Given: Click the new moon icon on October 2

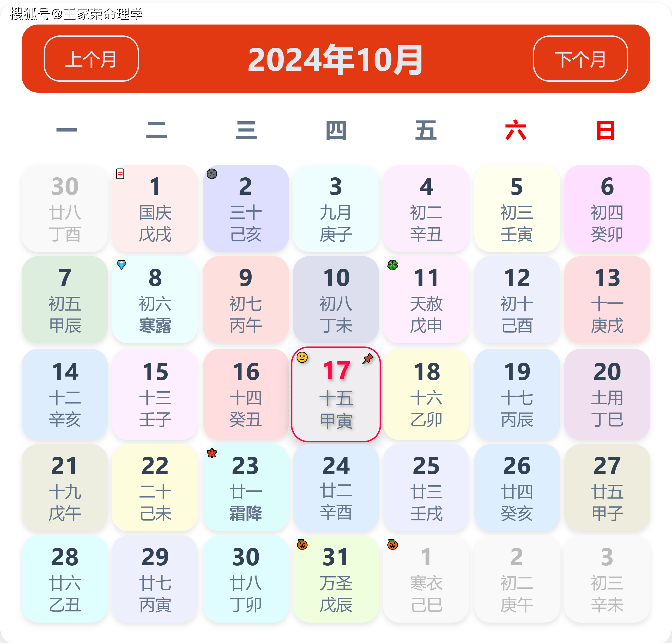Looking at the screenshot, I should (x=212, y=174).
